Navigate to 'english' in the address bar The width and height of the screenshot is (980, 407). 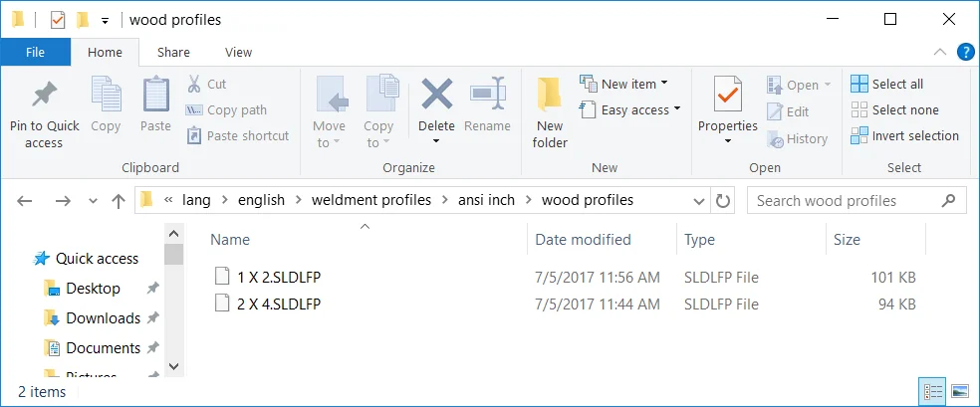click(261, 200)
